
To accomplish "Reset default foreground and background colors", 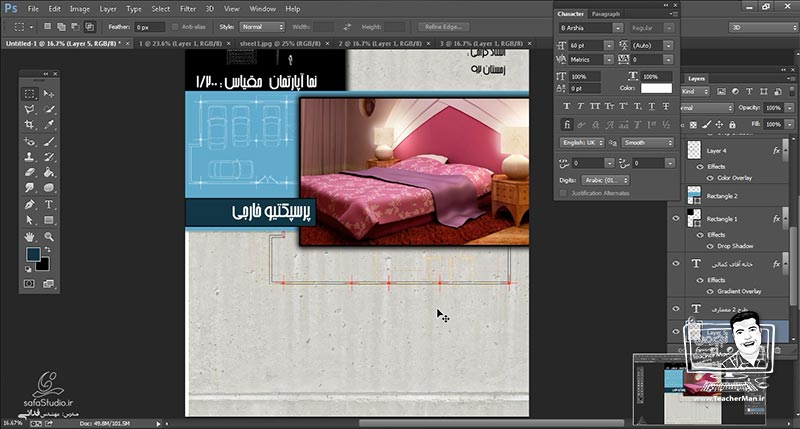I will click(29, 269).
